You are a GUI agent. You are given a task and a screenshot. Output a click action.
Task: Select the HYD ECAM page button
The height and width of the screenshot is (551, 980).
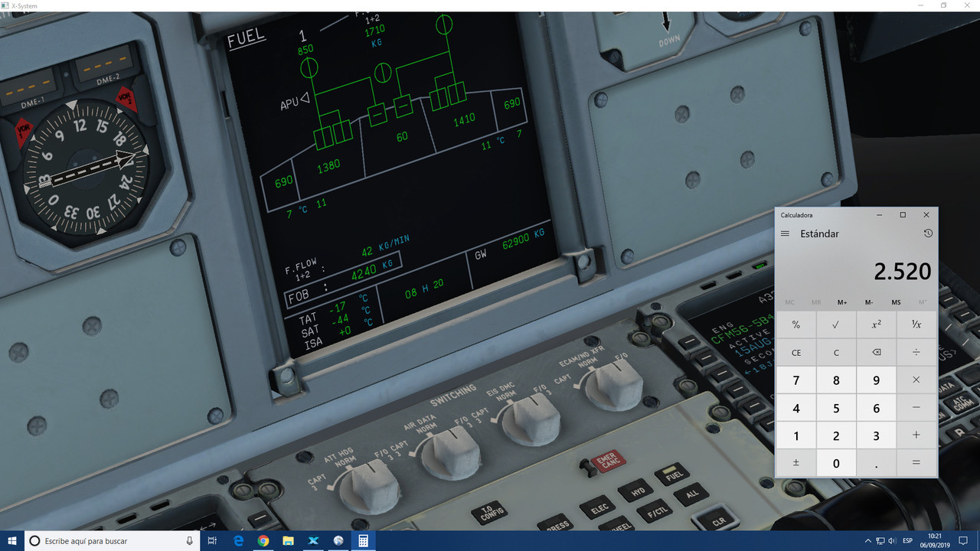[x=636, y=493]
